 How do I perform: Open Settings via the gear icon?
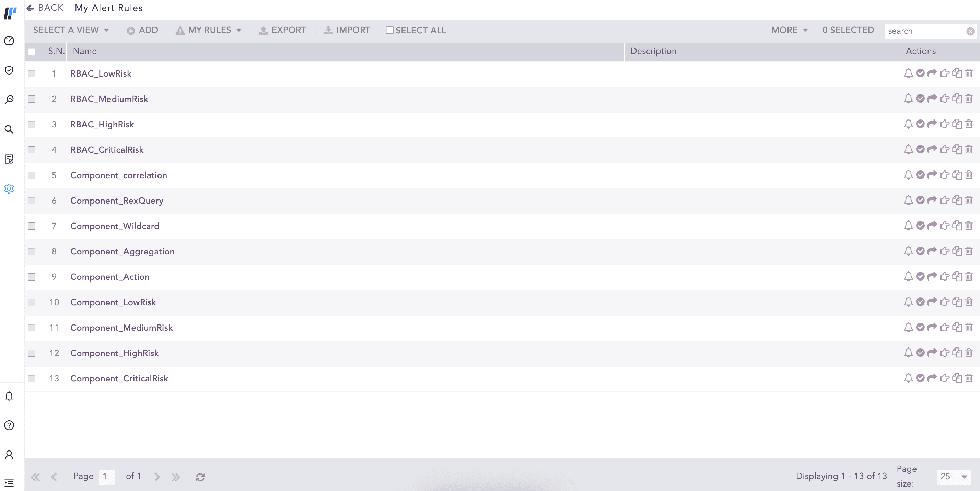point(9,189)
